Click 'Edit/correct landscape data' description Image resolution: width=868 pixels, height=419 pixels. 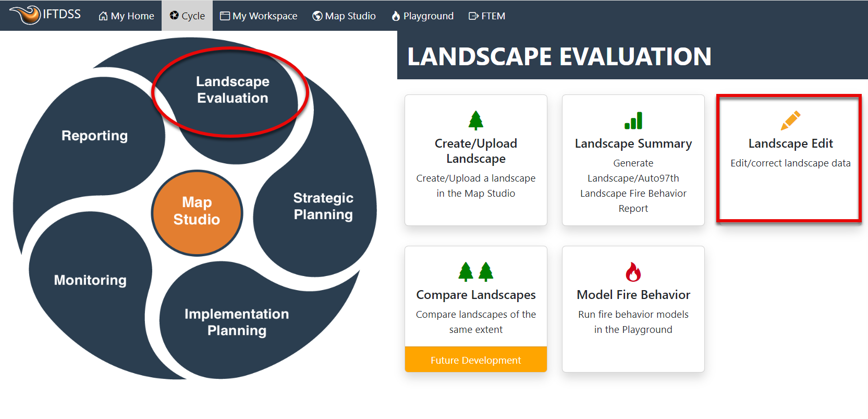point(790,163)
